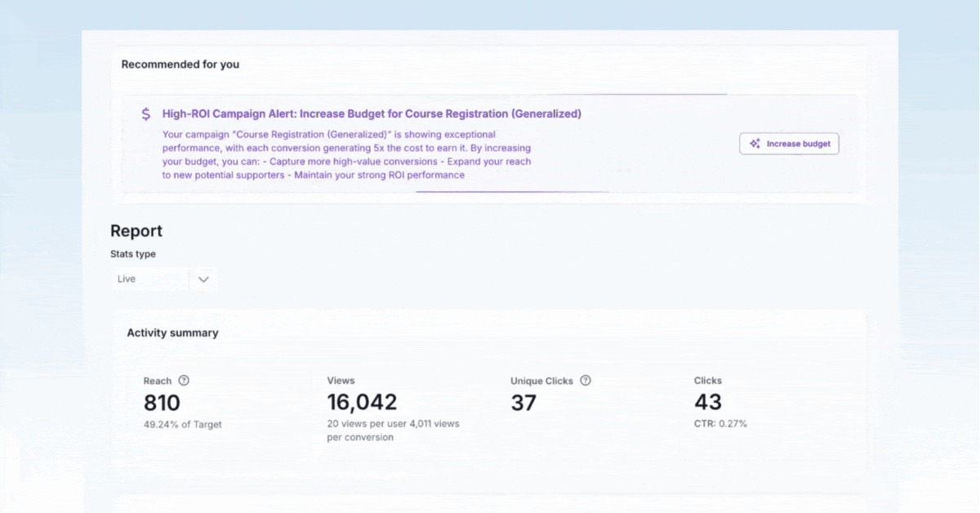
Task: Click the Recommended for you heading
Action: pyautogui.click(x=180, y=65)
